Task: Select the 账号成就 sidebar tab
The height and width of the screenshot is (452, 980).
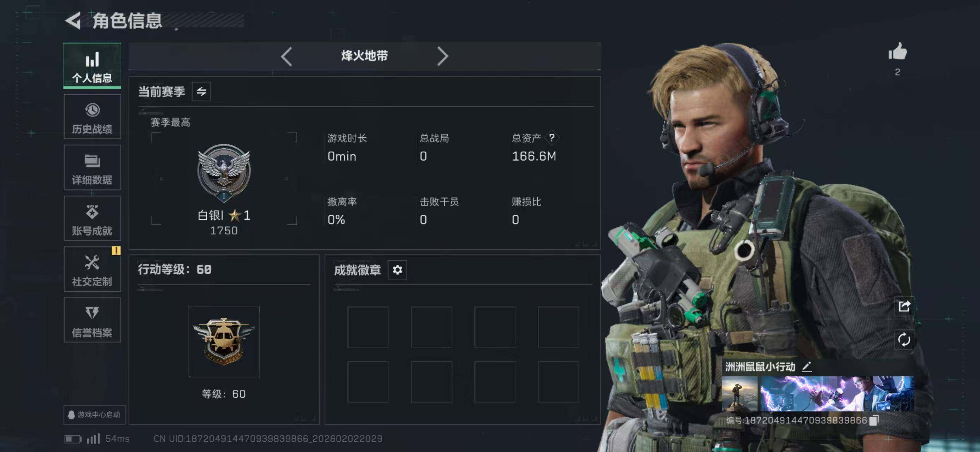Action: coord(92,219)
